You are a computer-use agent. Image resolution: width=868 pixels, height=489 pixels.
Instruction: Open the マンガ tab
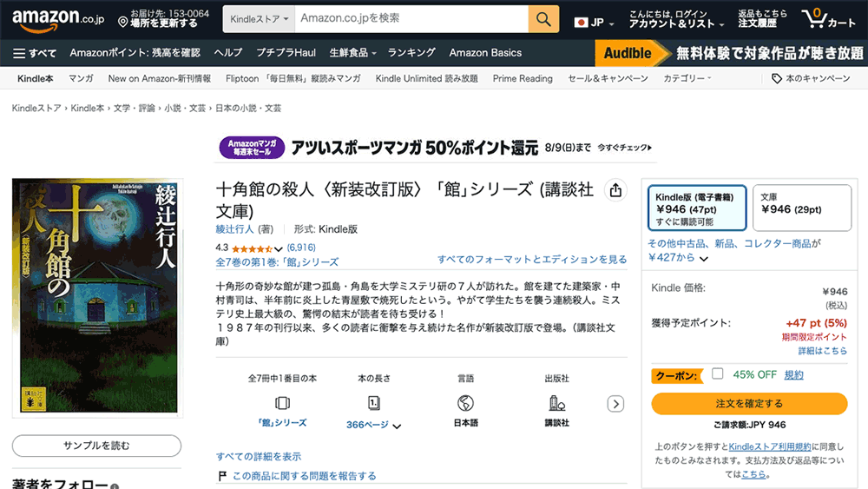click(x=81, y=79)
